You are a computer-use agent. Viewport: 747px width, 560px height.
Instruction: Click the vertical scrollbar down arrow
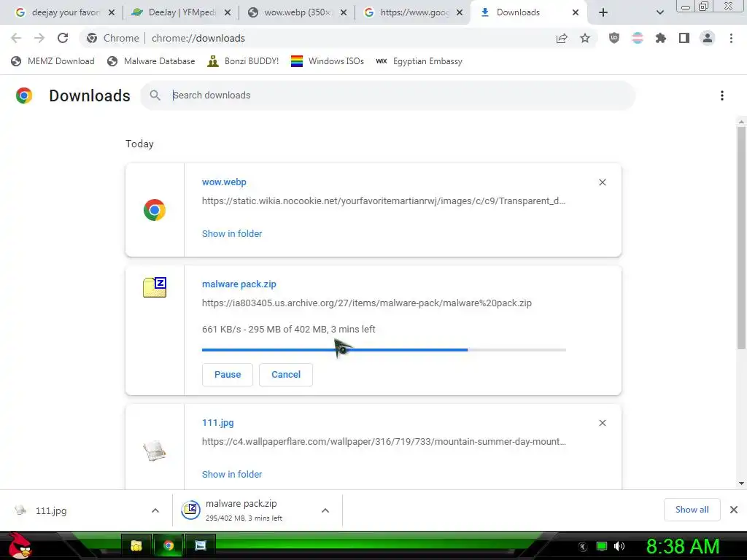coord(741,483)
